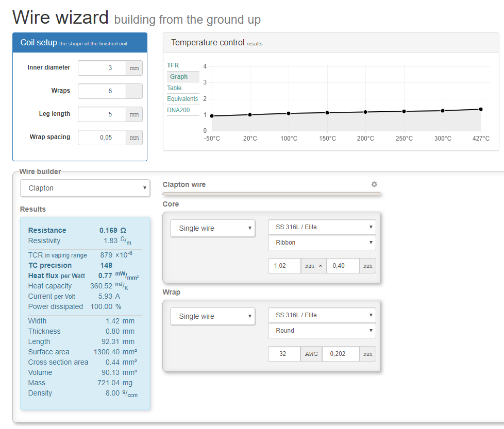Expand the Core Single wire dropdown
The width and height of the screenshot is (504, 429).
click(212, 228)
